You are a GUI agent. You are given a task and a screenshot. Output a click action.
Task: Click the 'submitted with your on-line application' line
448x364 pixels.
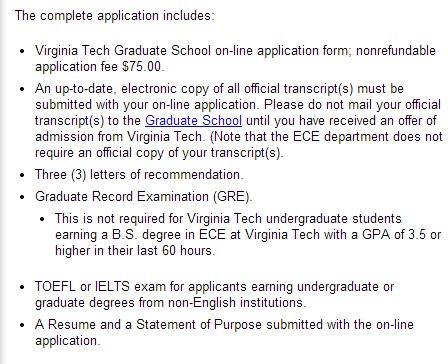click(x=147, y=105)
